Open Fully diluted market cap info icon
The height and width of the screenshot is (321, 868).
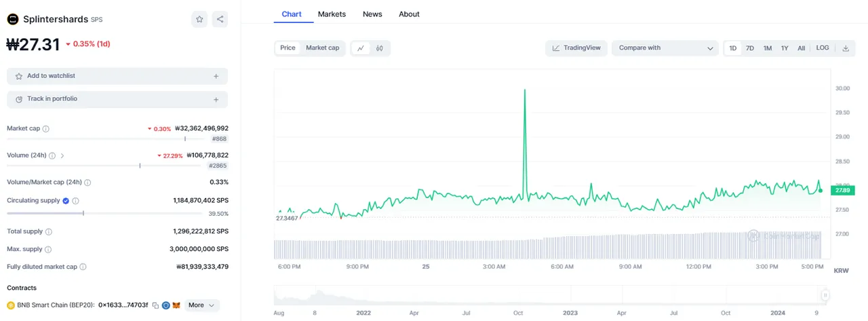coord(84,267)
